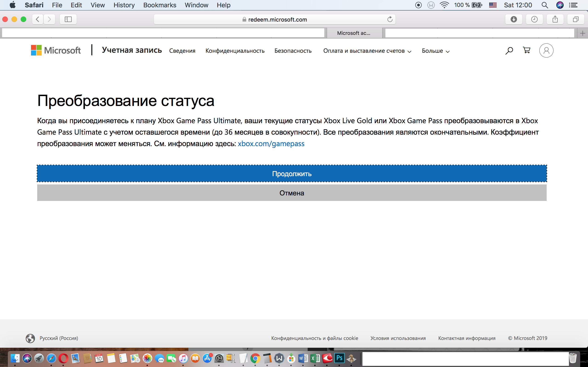Click the search magnifier icon on Microsoft header
The width and height of the screenshot is (588, 367).
click(509, 50)
